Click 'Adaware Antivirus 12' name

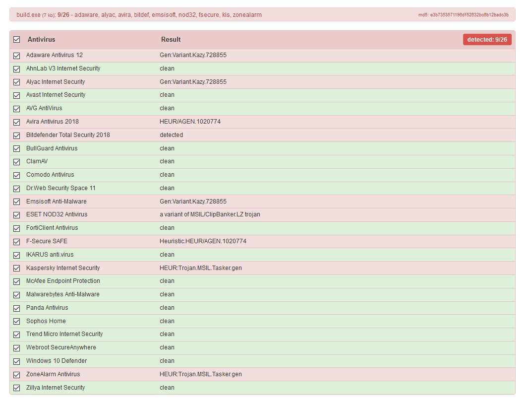(x=54, y=55)
